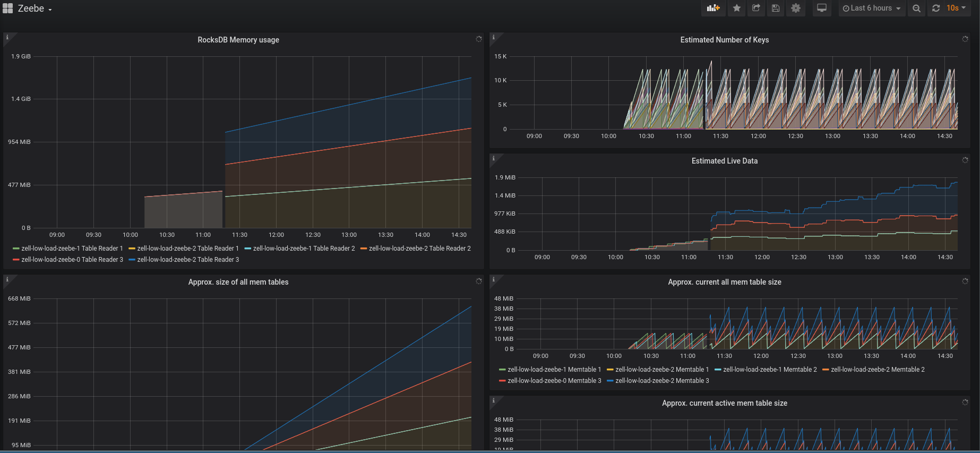The height and width of the screenshot is (453, 980).
Task: Click blue color swatch of zeebe-2 Memtable 3
Action: pos(610,381)
